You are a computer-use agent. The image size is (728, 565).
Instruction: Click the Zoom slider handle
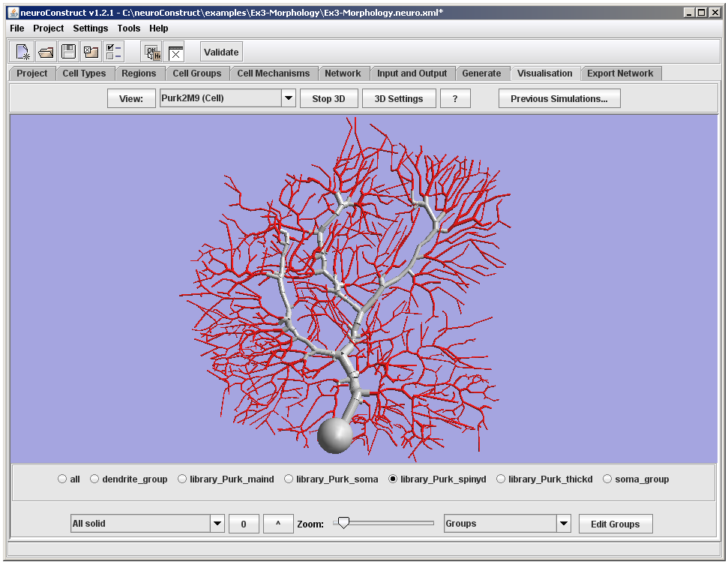coord(343,523)
